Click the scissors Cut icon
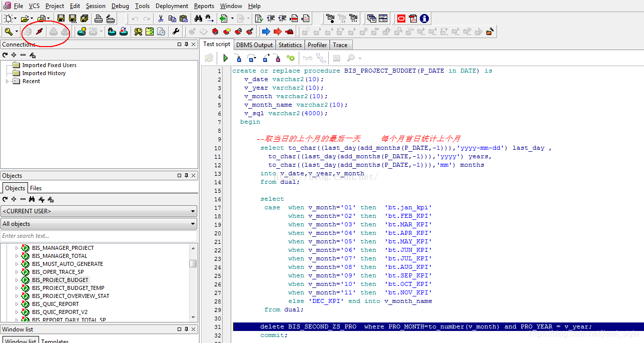This screenshot has height=343, width=644. click(x=161, y=19)
